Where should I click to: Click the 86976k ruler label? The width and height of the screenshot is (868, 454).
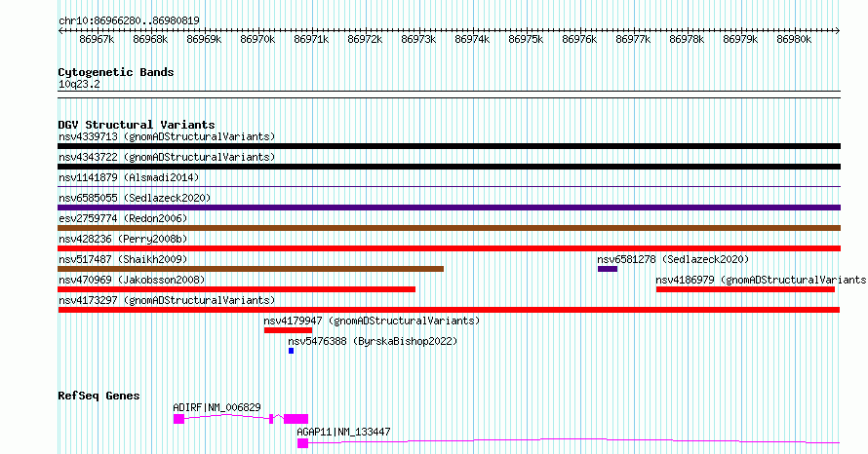point(579,39)
